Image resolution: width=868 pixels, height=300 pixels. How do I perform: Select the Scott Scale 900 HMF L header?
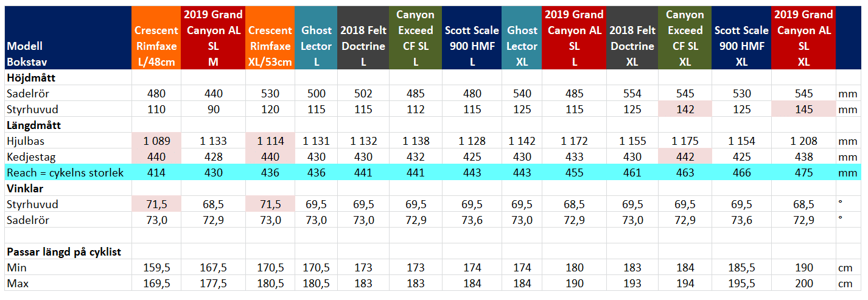[x=472, y=38]
